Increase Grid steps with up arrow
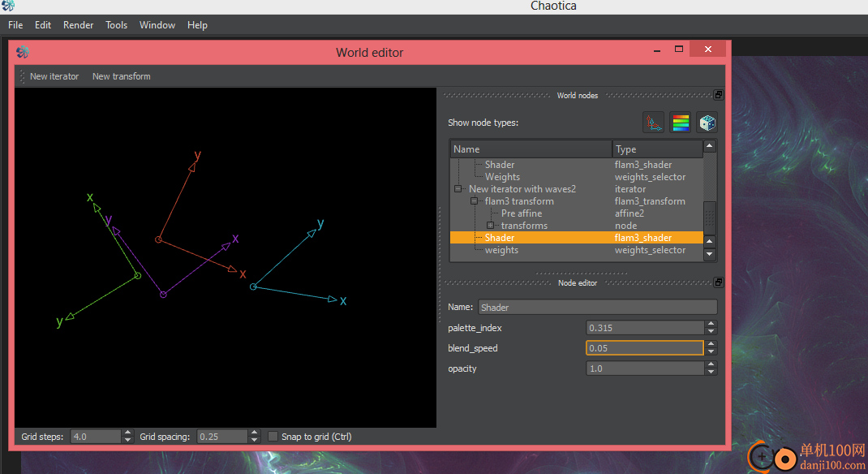This screenshot has height=474, width=868. (x=128, y=433)
